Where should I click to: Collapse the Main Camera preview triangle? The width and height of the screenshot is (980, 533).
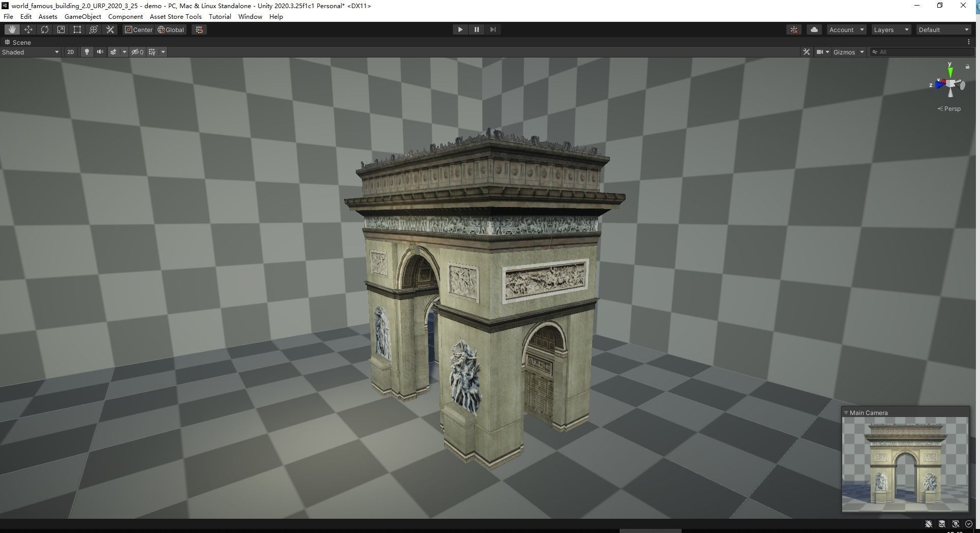(846, 412)
